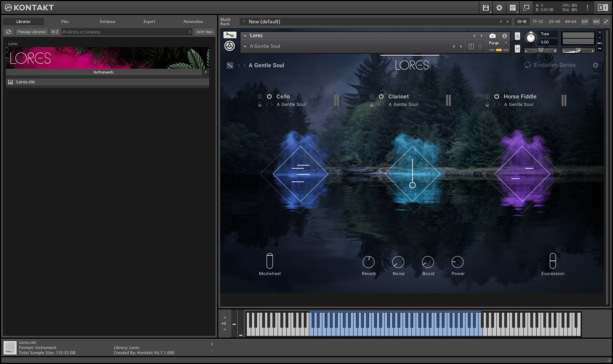Open the Instruments dropdown in the Lores library

coord(206,72)
